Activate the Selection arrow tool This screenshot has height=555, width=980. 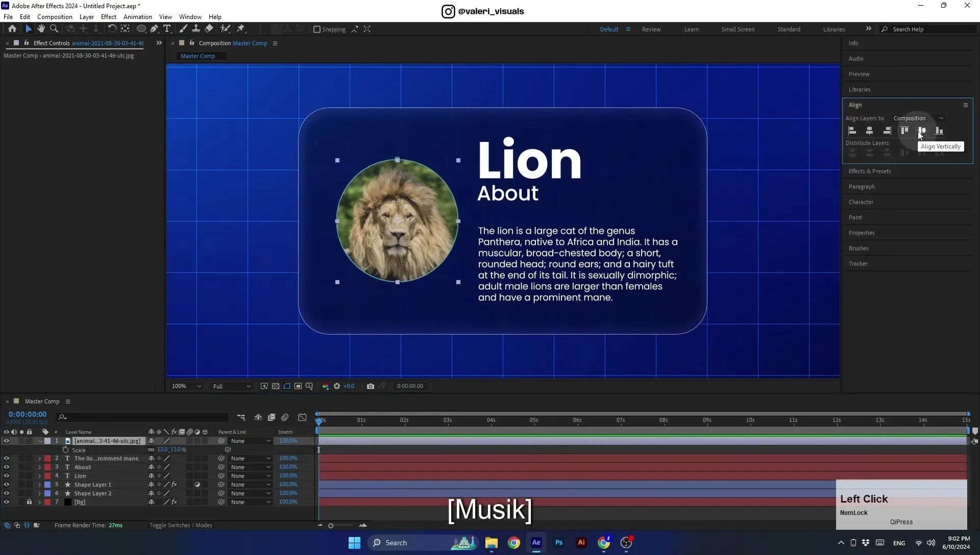click(29, 29)
